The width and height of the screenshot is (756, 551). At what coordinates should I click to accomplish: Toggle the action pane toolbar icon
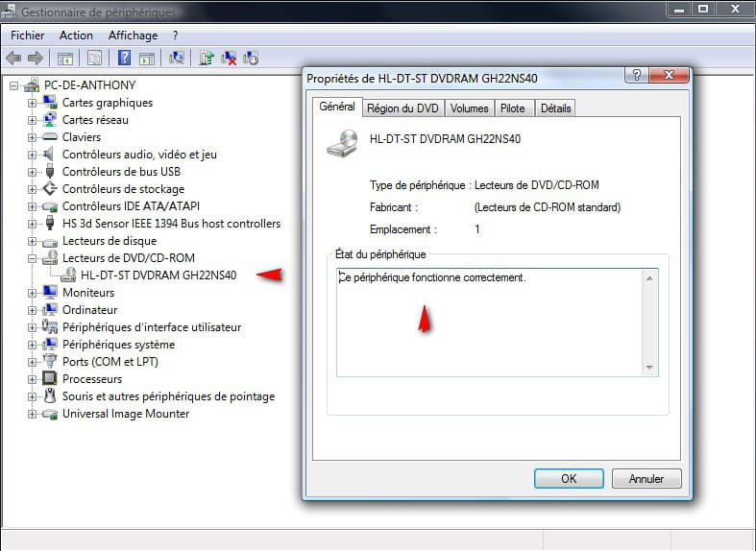click(x=147, y=59)
